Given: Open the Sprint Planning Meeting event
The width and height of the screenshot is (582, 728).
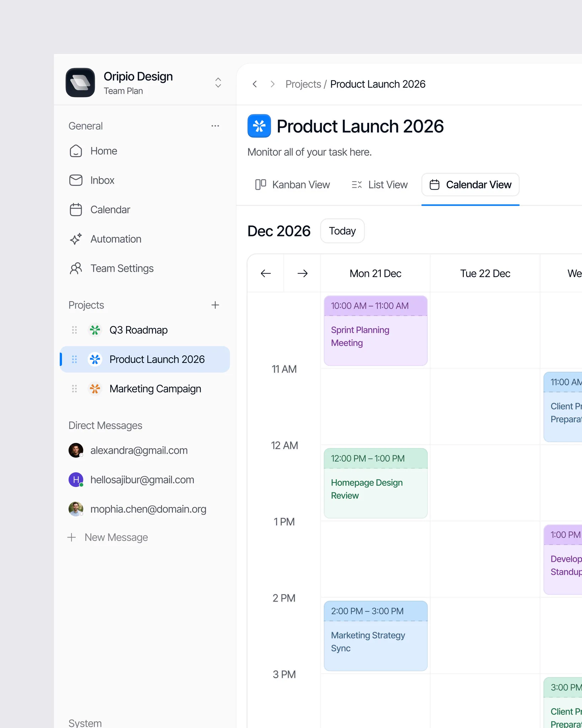Looking at the screenshot, I should point(376,331).
